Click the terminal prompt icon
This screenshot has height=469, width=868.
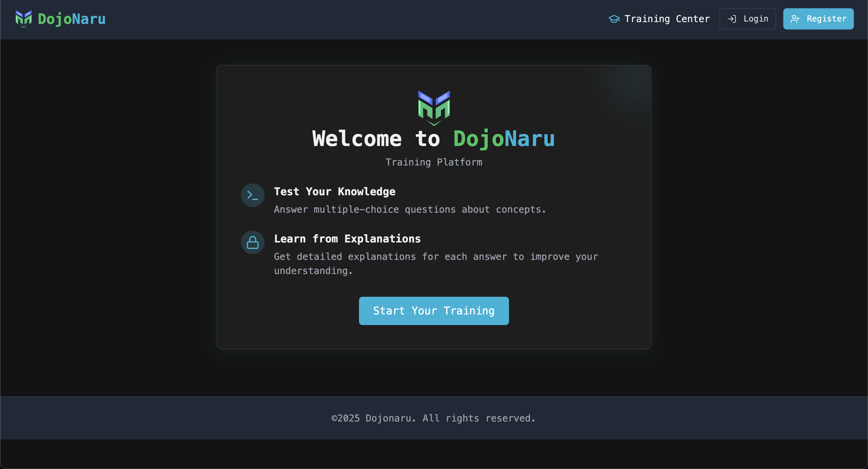click(252, 195)
